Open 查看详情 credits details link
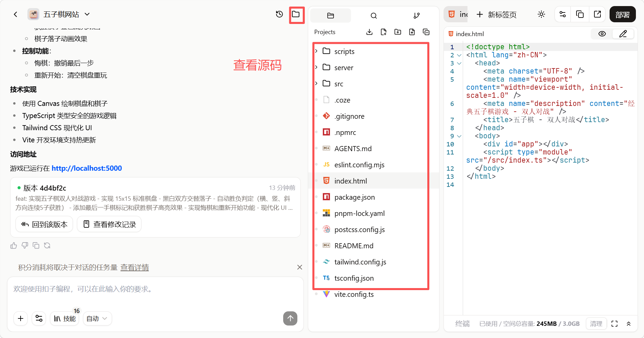644x338 pixels. tap(135, 267)
